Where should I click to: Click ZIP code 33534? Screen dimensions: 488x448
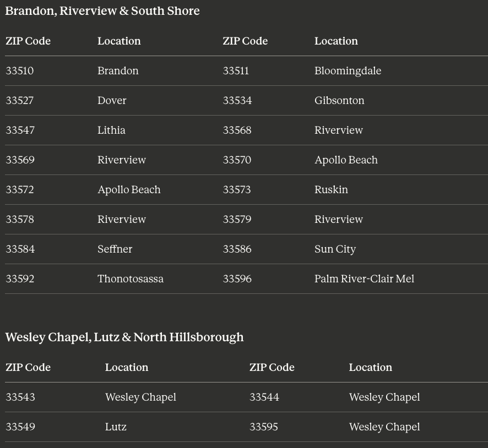pos(237,100)
